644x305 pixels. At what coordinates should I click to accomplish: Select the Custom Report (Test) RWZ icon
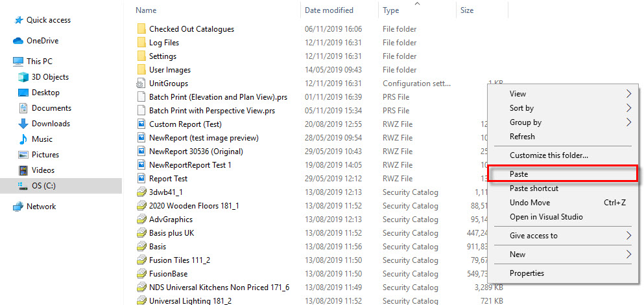pyautogui.click(x=141, y=124)
